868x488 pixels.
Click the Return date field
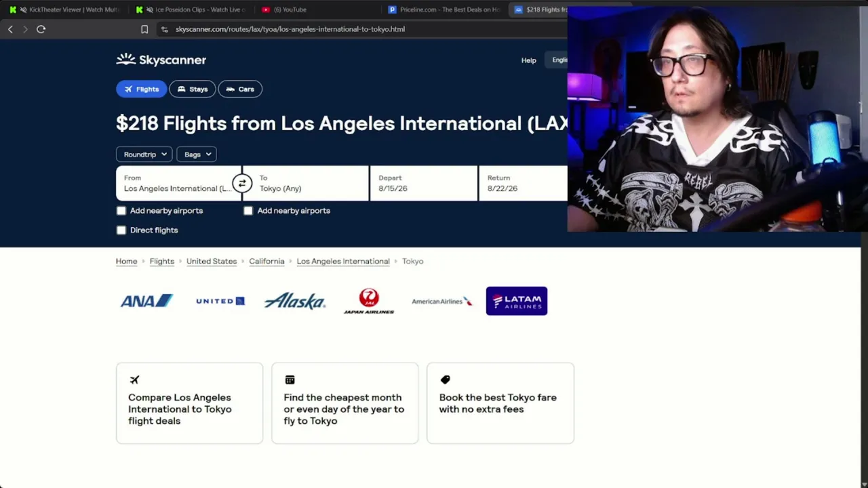point(523,183)
